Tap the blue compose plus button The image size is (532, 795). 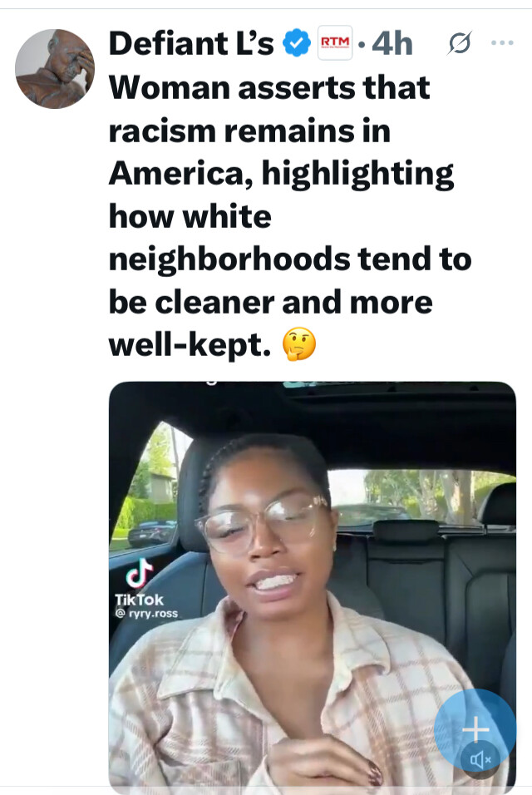click(475, 729)
